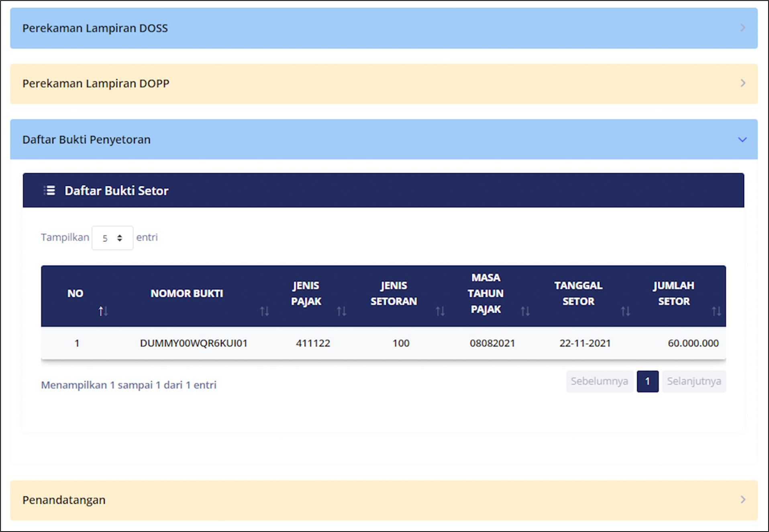Expand Perekaman Lampiran DOPP chevron
The width and height of the screenshot is (769, 532).
(742, 83)
